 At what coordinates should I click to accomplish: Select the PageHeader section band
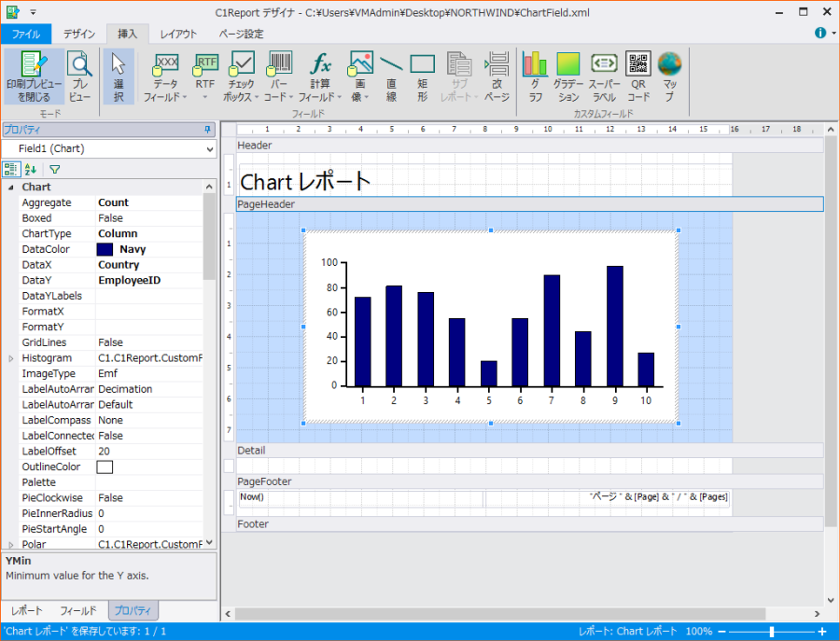point(529,204)
